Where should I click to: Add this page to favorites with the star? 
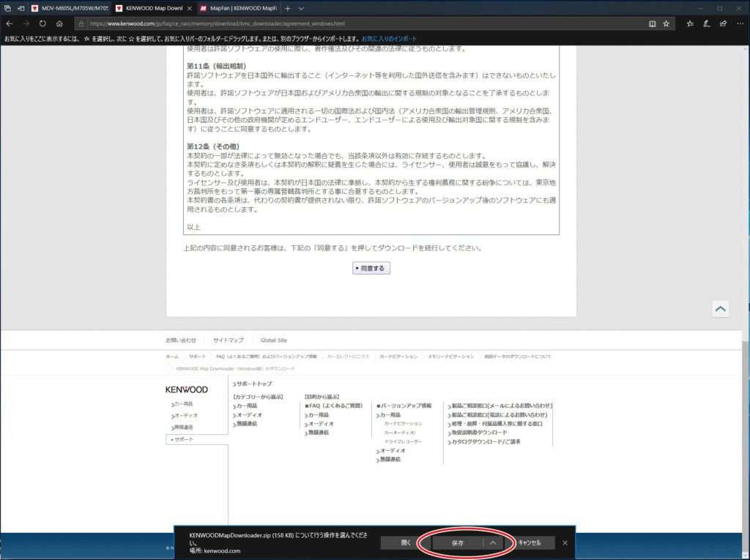pos(666,23)
